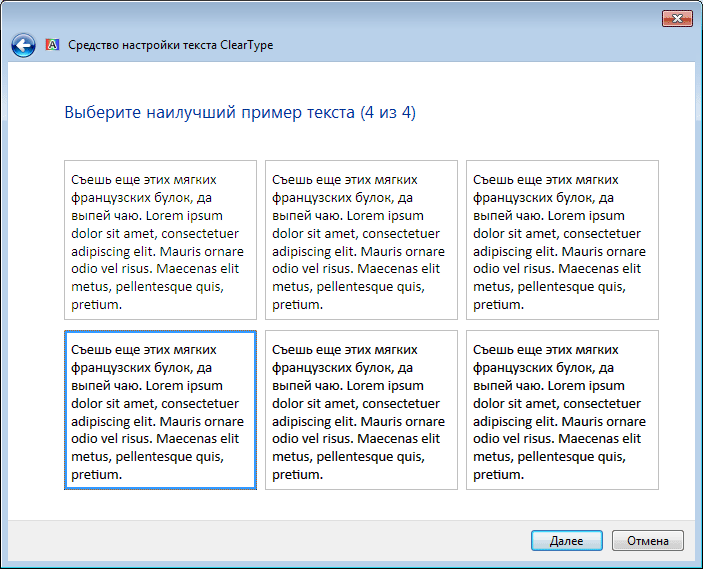Click the title Средство настройки текста ClearType
This screenshot has width=703, height=569.
[x=170, y=45]
